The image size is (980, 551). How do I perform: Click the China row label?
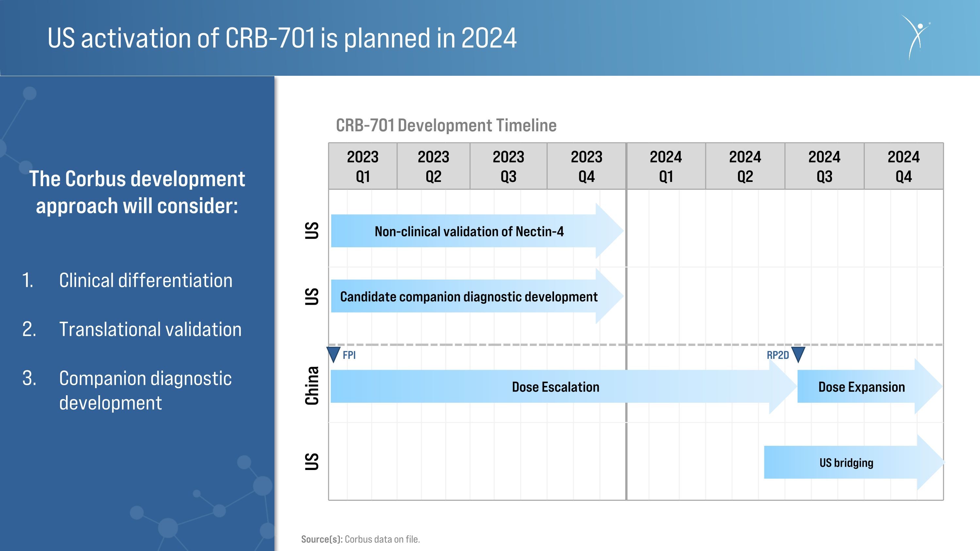tap(312, 386)
